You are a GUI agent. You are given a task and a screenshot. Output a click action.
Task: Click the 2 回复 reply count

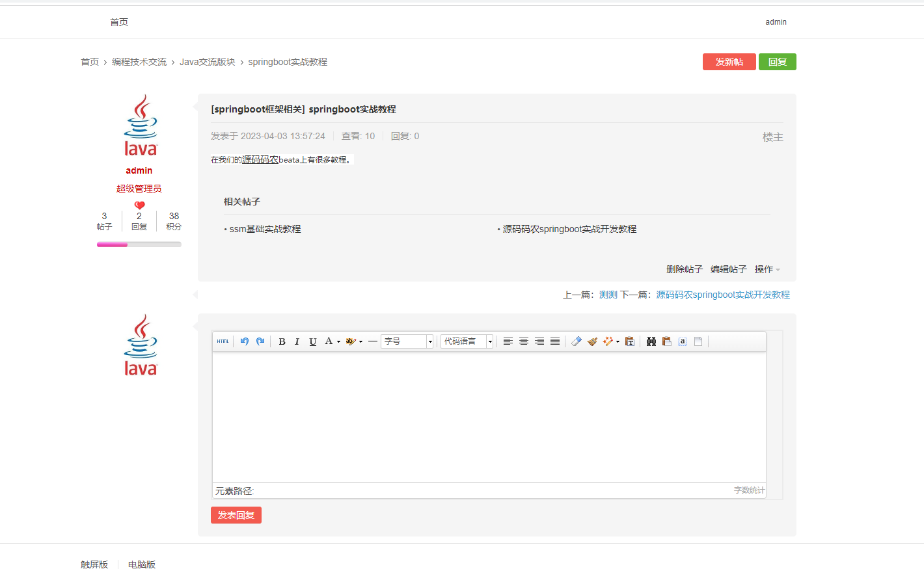139,221
